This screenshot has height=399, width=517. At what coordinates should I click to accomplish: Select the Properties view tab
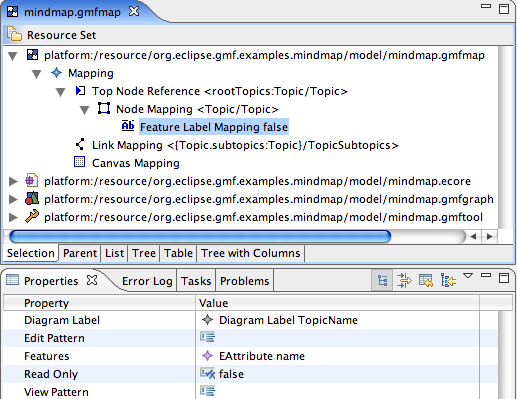click(x=51, y=281)
